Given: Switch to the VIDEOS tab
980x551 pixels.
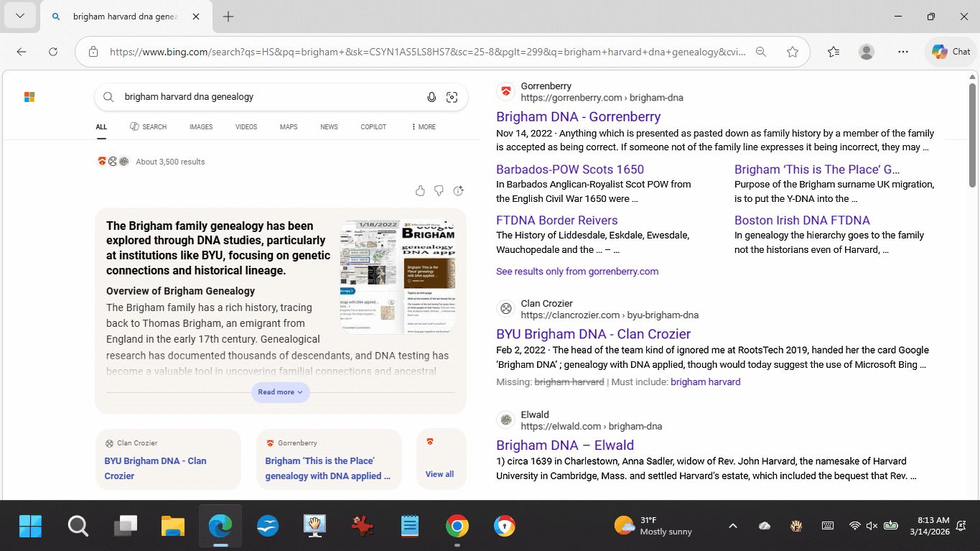Looking at the screenshot, I should point(246,127).
